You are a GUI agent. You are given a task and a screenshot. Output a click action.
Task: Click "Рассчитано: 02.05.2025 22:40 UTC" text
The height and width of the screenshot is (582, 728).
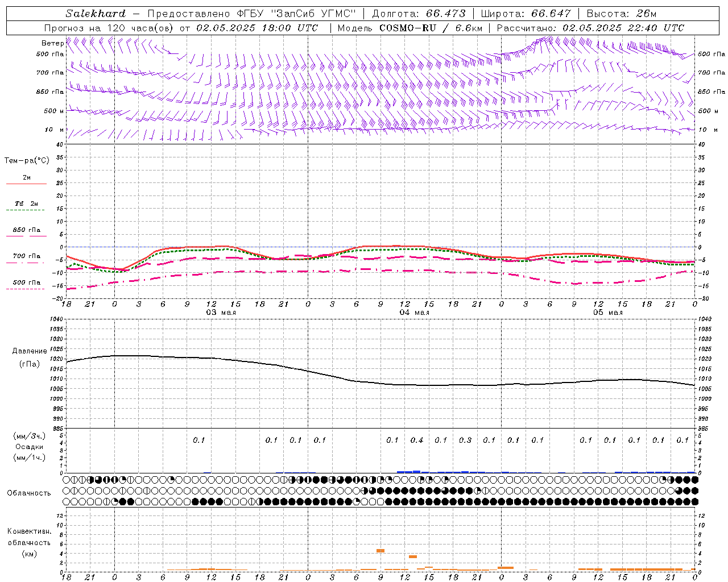pos(590,28)
